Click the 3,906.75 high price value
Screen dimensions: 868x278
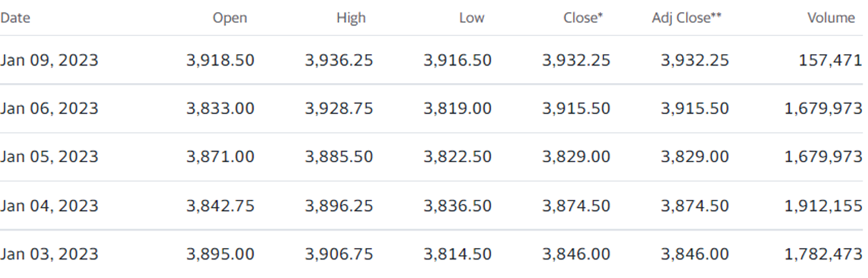click(x=339, y=254)
